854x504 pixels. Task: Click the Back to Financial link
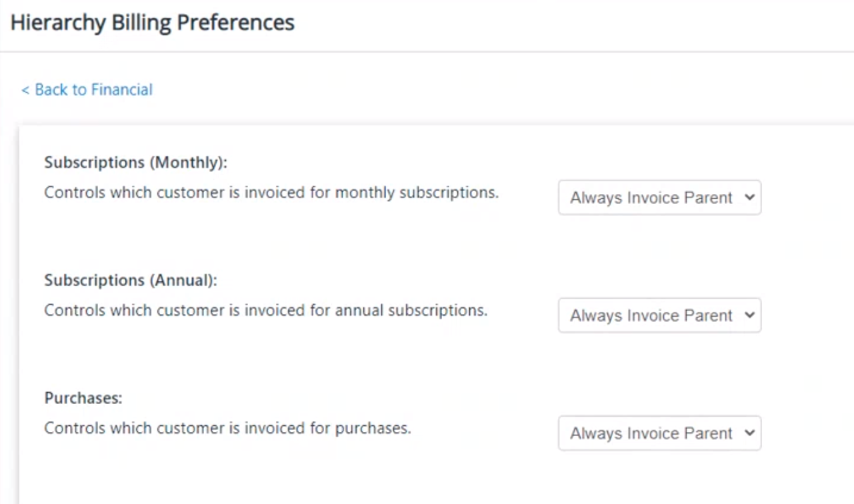pyautogui.click(x=87, y=89)
